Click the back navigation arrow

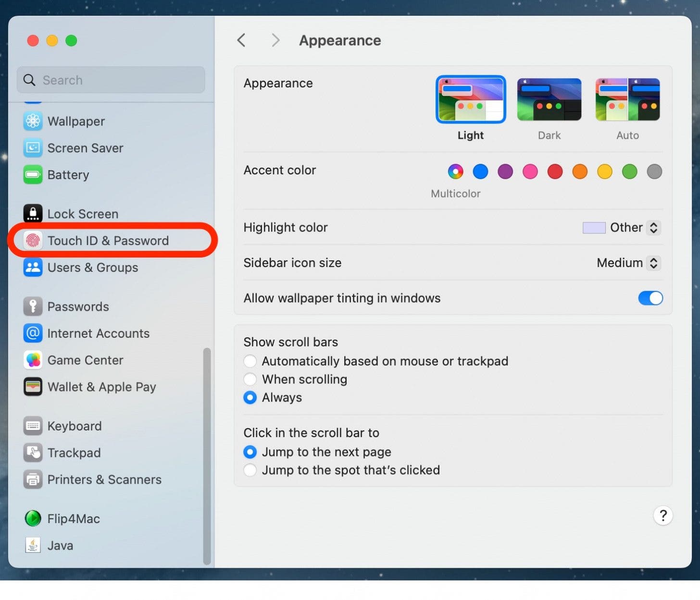(241, 40)
